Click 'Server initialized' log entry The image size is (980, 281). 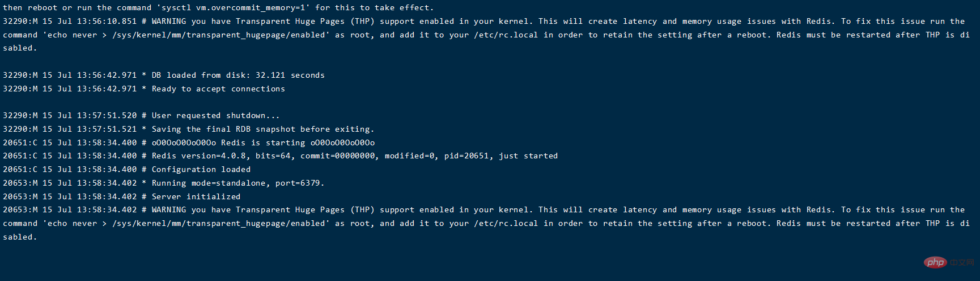point(122,197)
